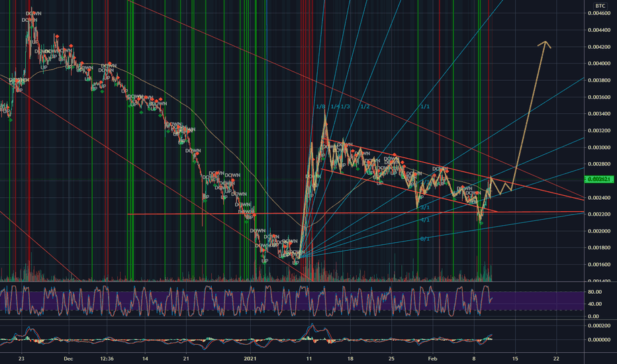Click the 0.004600 price axis value
Screen dimensions: 617x364
[x=599, y=13]
